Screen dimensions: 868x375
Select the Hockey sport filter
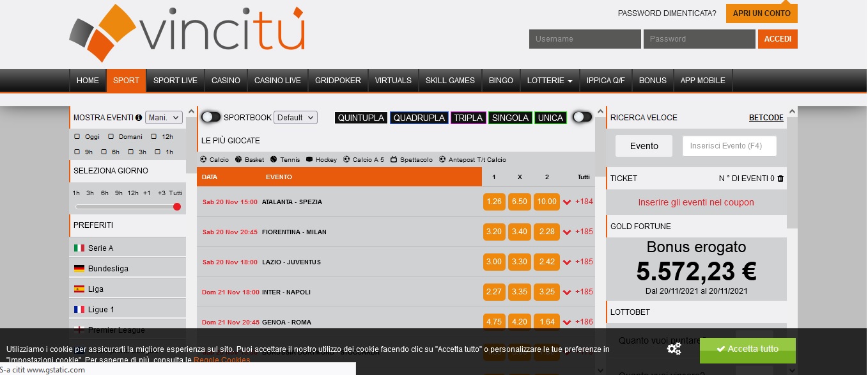(x=322, y=159)
